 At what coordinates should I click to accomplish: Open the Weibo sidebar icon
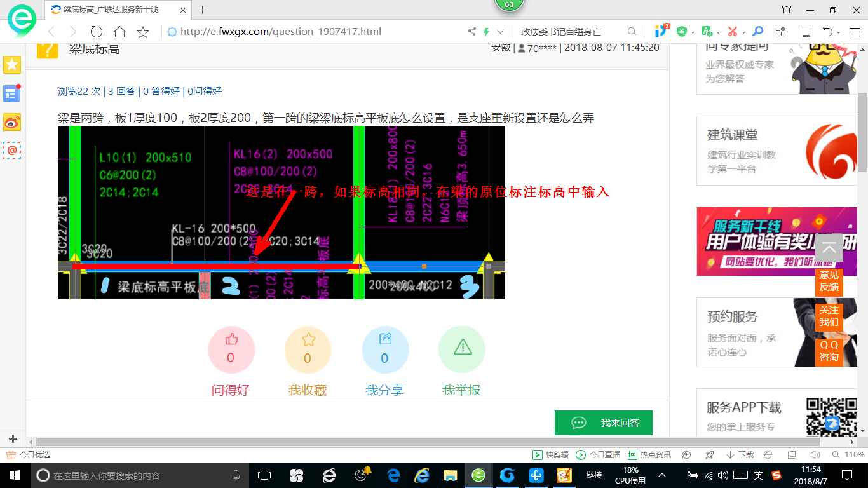pyautogui.click(x=12, y=122)
